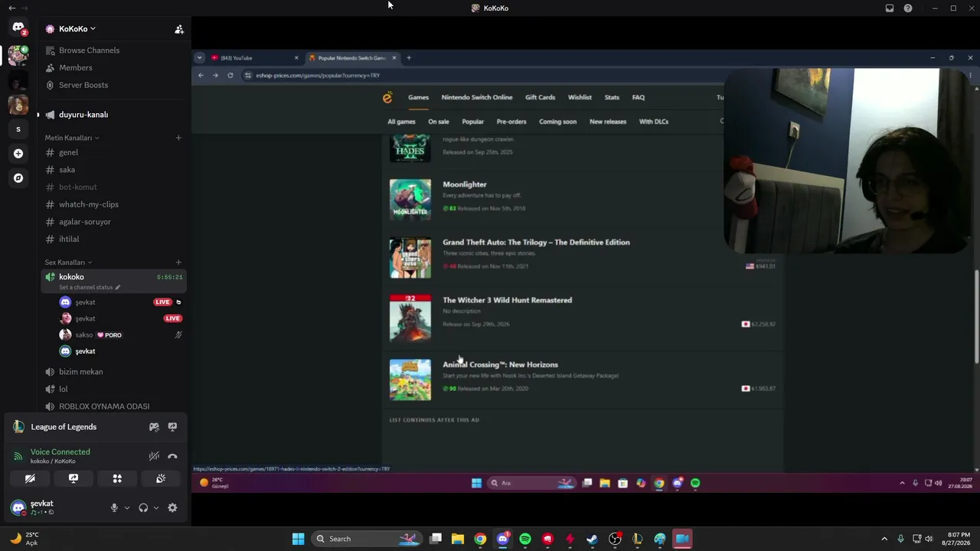Click the Voice Connected status text
Screen dimensions: 980x551
pyautogui.click(x=60, y=452)
